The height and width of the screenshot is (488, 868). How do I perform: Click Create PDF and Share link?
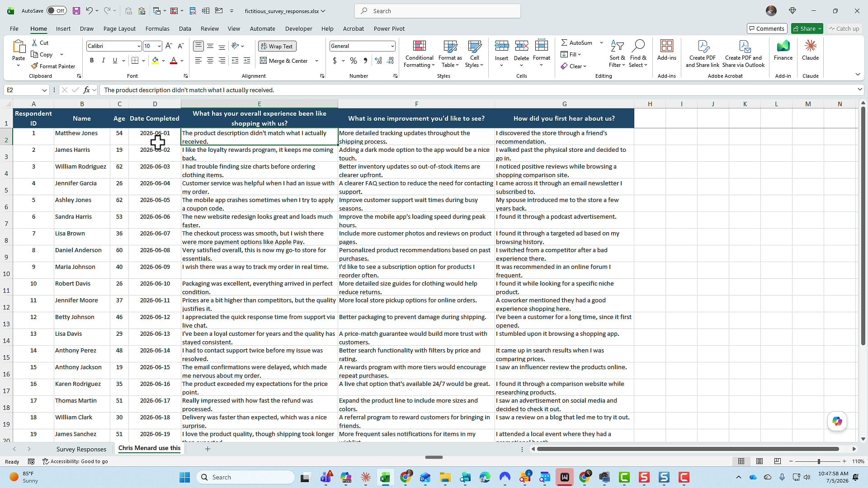pyautogui.click(x=702, y=54)
